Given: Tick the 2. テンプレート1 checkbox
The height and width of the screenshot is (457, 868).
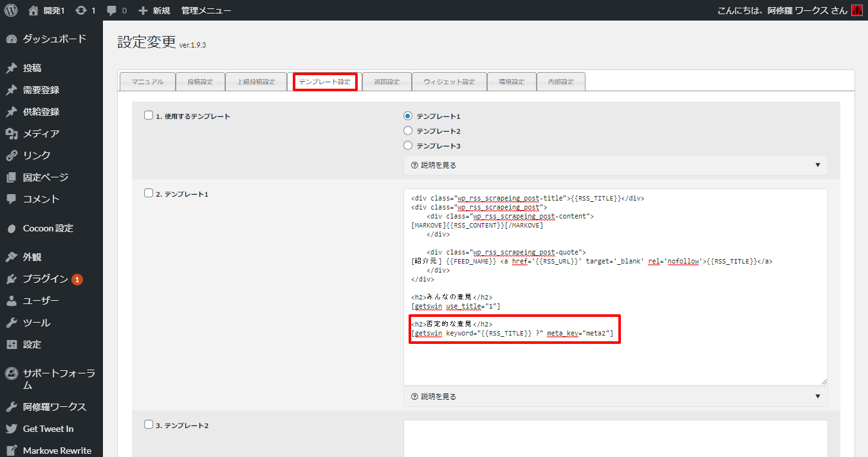Looking at the screenshot, I should pyautogui.click(x=149, y=193).
